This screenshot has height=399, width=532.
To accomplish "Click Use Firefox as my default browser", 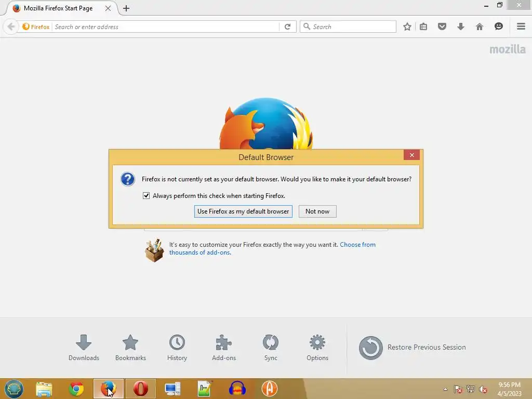I will point(243,211).
